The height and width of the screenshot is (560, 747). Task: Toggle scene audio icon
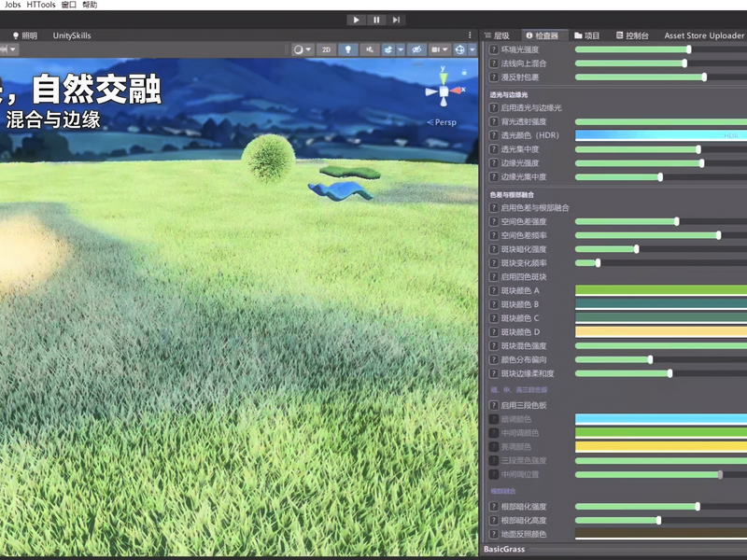tap(370, 49)
